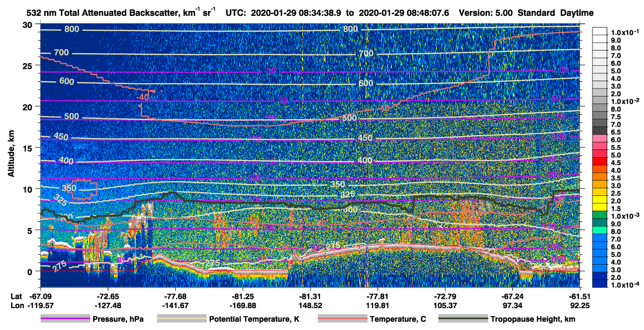Click the longitude value 92.25
This screenshot has width=644, height=330.
click(580, 306)
